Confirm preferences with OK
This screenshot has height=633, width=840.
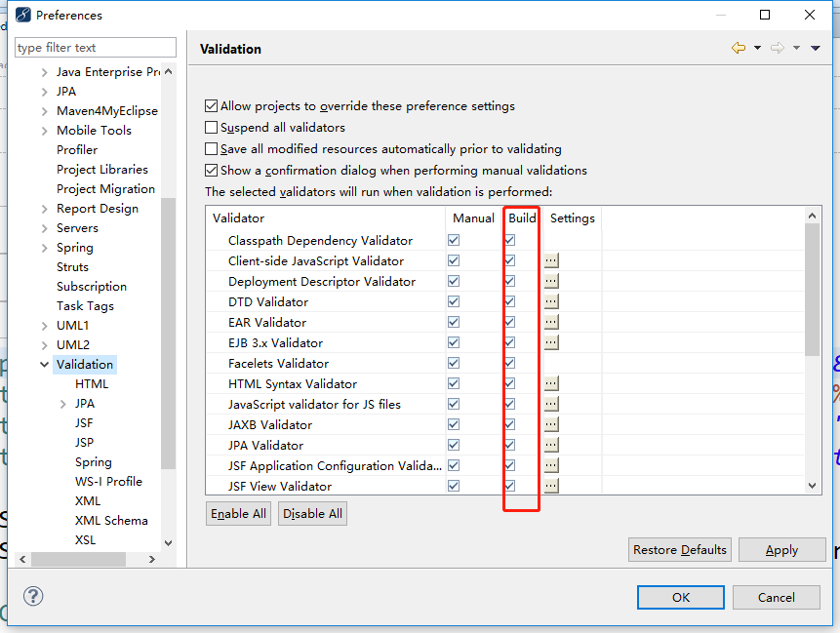[681, 597]
